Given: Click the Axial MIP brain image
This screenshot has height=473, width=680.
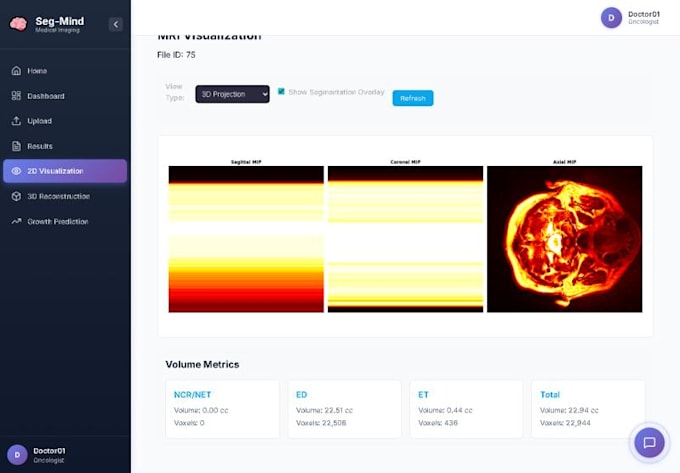Looking at the screenshot, I should (565, 239).
